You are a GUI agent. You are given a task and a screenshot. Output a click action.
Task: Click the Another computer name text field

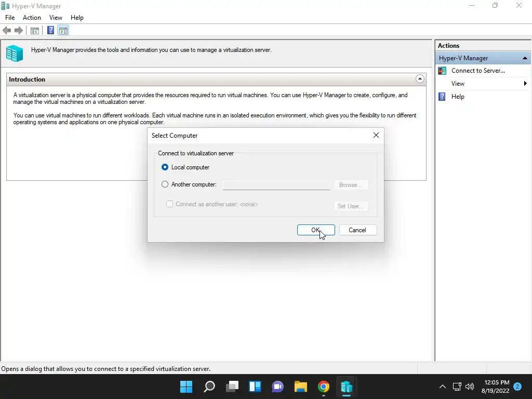[x=276, y=185]
